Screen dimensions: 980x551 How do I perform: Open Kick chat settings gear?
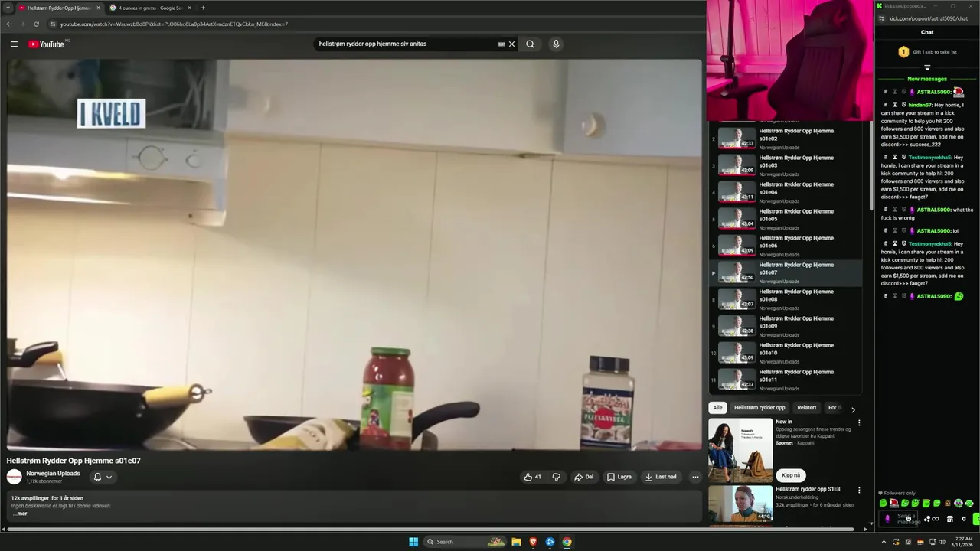964,519
